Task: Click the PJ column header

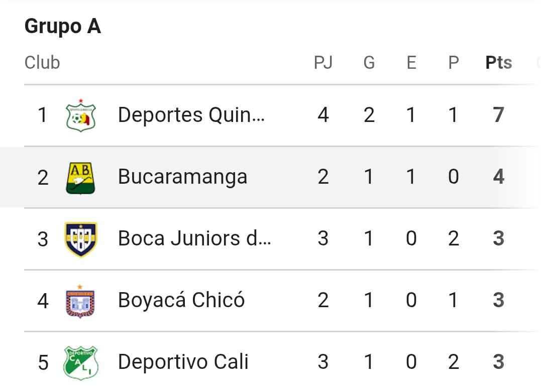Action: [323, 63]
